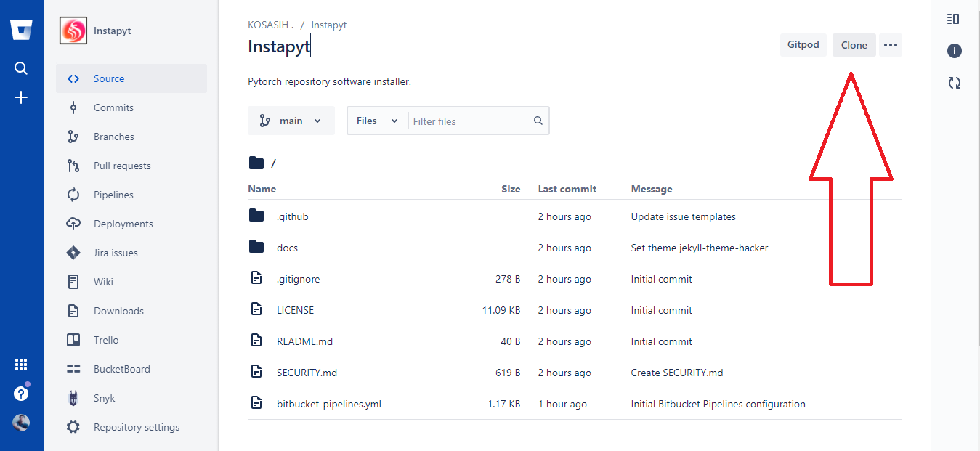This screenshot has width=980, height=451.
Task: Click the info circle icon
Action: coord(955,51)
